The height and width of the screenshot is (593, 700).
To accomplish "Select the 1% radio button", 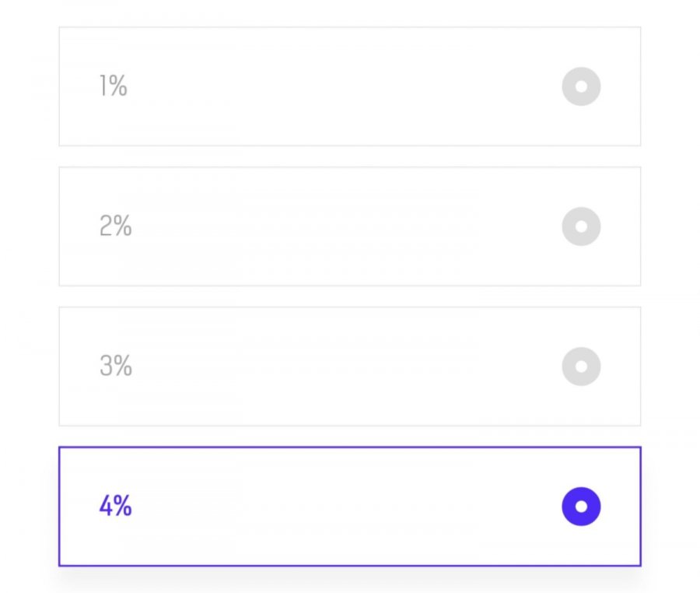I will (581, 86).
